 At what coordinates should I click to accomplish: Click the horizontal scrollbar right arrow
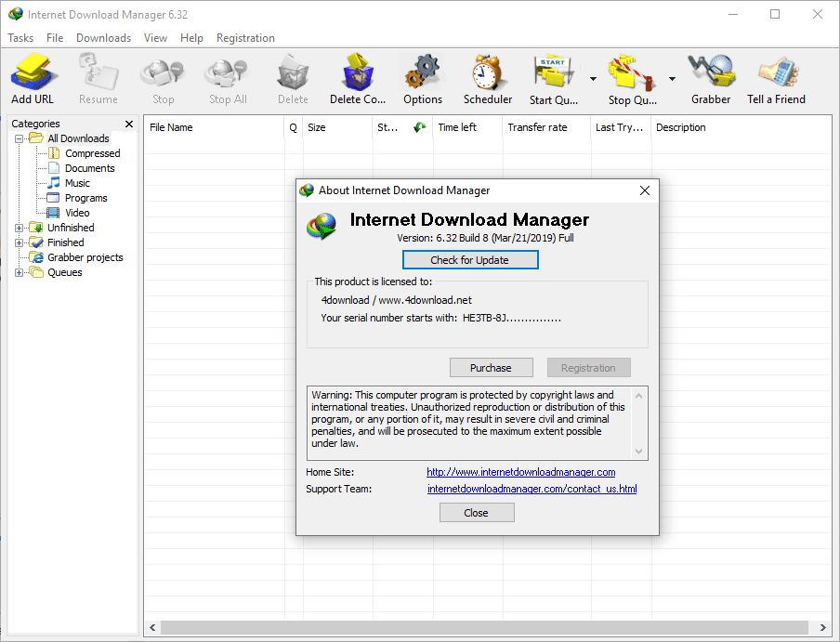[x=822, y=627]
